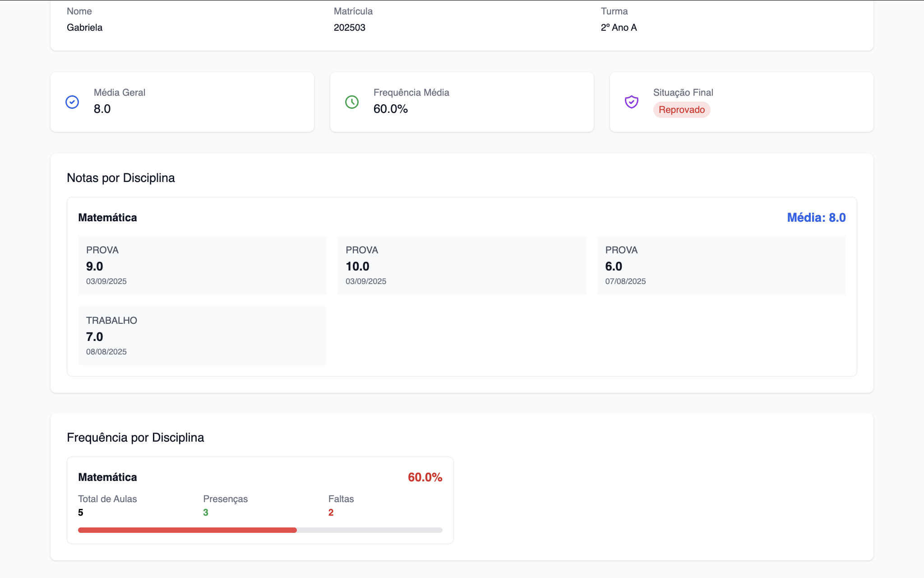Click the Frequência Média value 60.0%
The image size is (924, 578).
[x=390, y=109]
